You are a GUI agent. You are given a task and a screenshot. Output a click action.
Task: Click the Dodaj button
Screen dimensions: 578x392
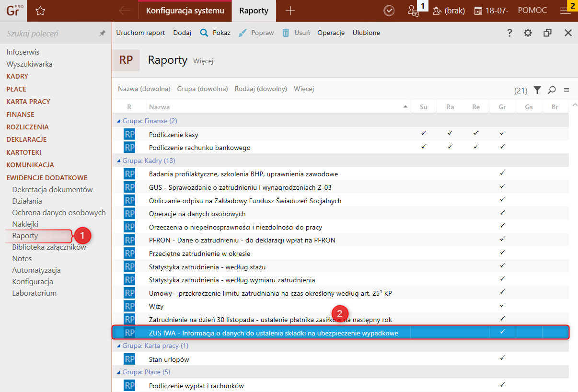(x=182, y=33)
